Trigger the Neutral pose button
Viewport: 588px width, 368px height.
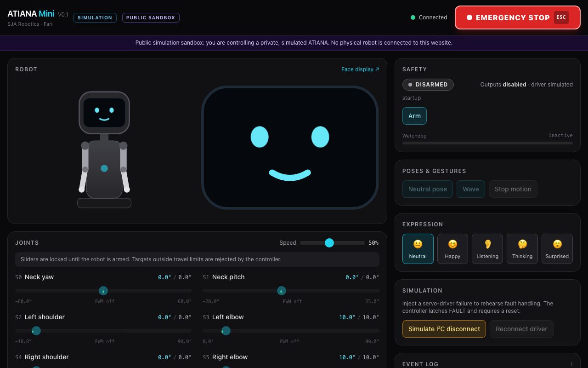tap(428, 189)
